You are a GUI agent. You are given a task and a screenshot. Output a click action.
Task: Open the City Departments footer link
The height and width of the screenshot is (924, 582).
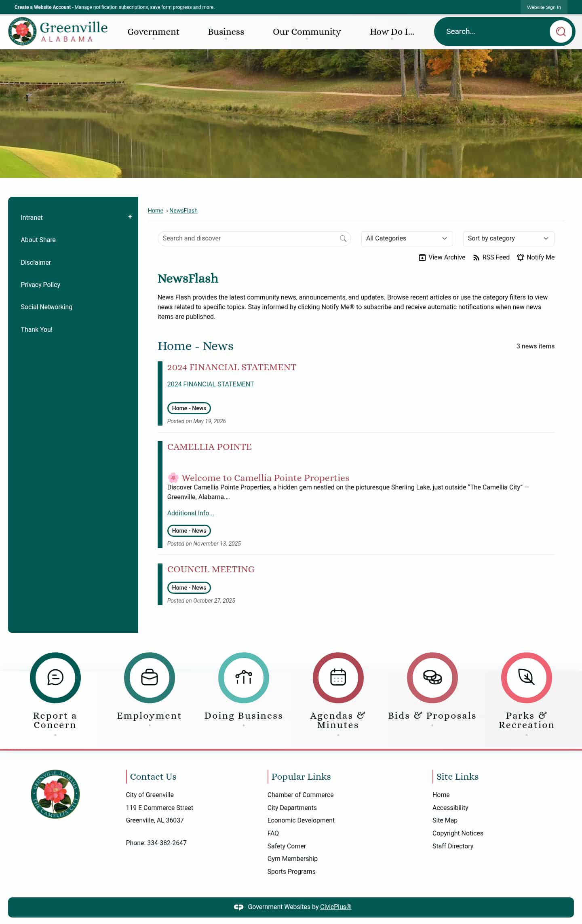coord(292,808)
